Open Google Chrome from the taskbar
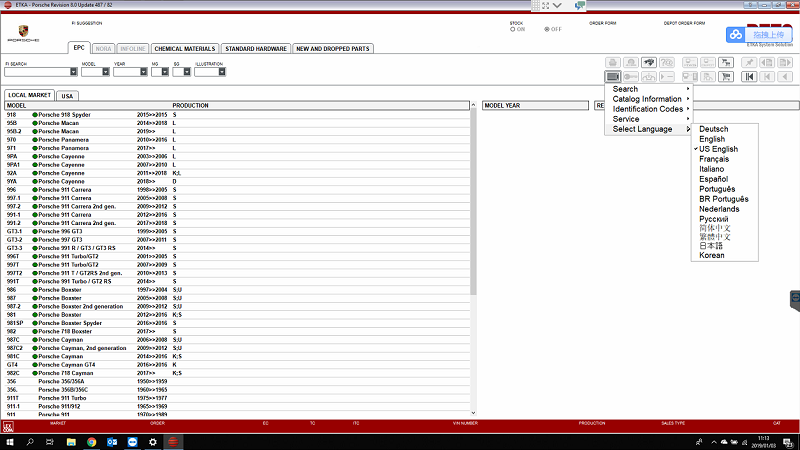Viewport: 800px width, 450px height. pyautogui.click(x=91, y=442)
